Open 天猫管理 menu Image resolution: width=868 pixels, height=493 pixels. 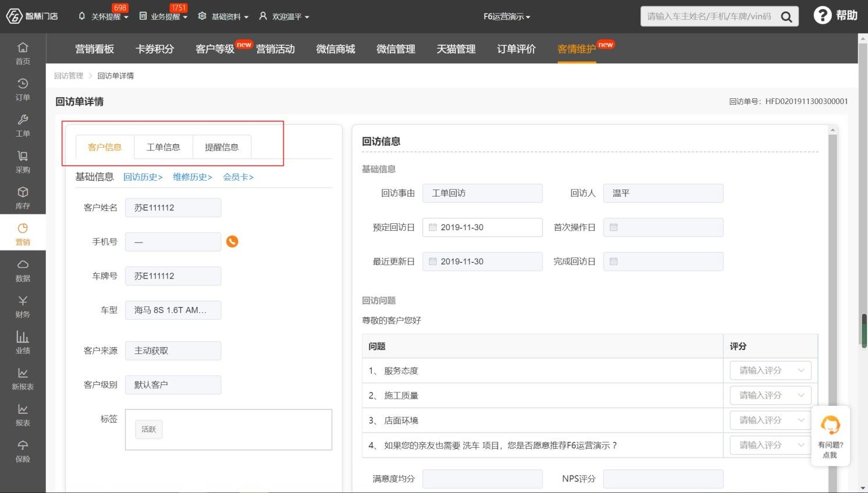coord(456,49)
